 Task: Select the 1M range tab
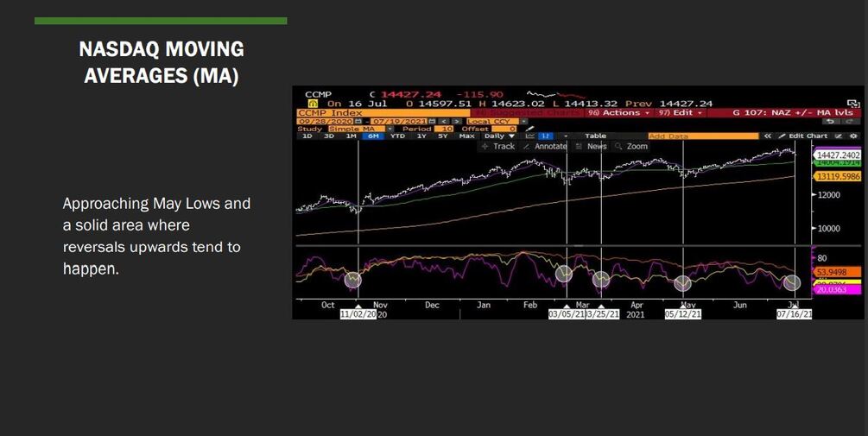(x=351, y=136)
